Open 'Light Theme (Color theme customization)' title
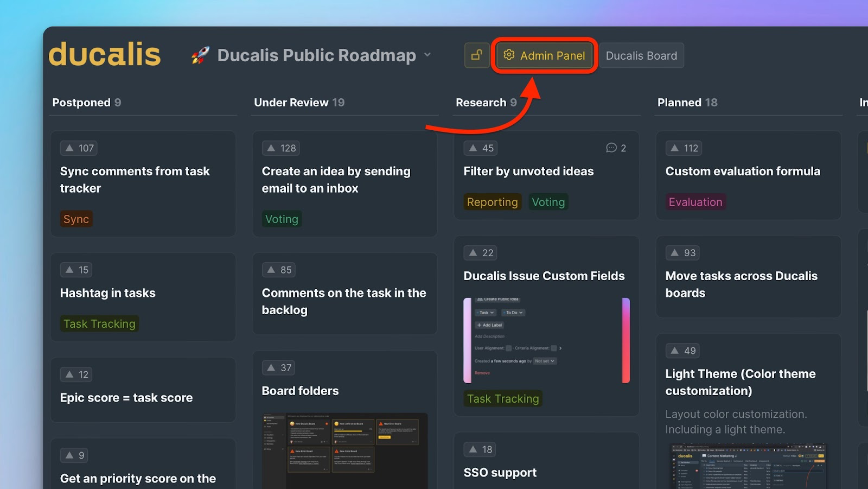The width and height of the screenshot is (868, 489). pos(741,382)
